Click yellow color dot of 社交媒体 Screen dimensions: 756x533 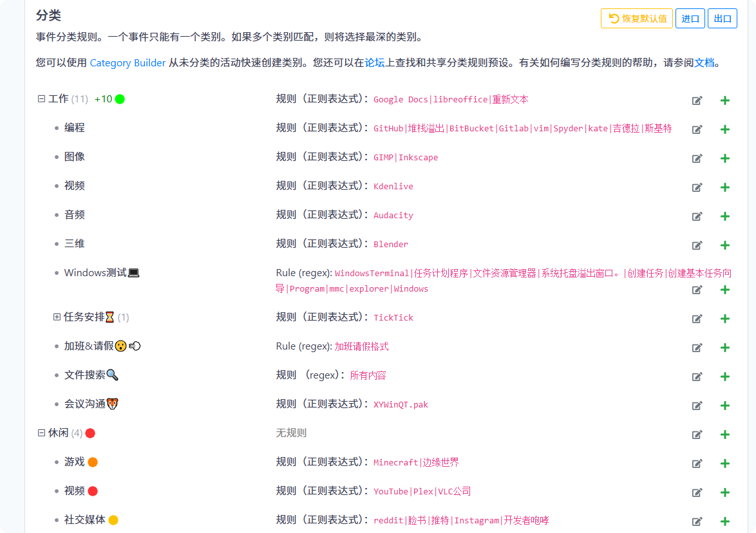coord(113,520)
